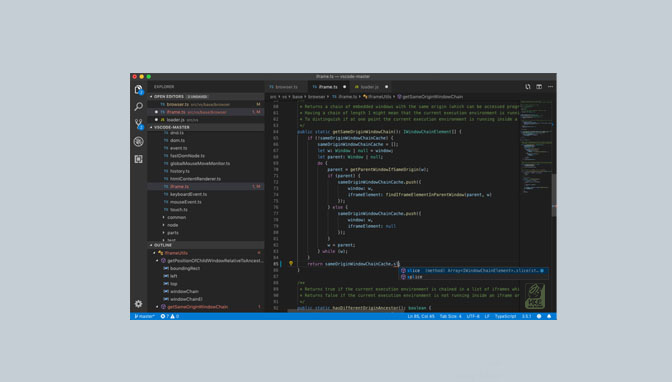Open the Extensions view in activity bar
Screen dimensions: 672x382
[x=138, y=159]
